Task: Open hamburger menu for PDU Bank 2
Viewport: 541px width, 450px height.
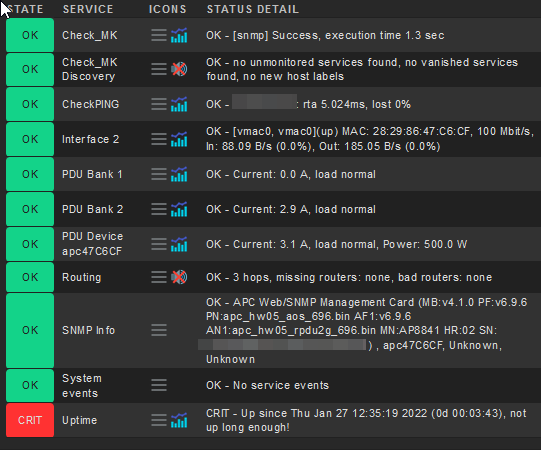Action: (159, 209)
